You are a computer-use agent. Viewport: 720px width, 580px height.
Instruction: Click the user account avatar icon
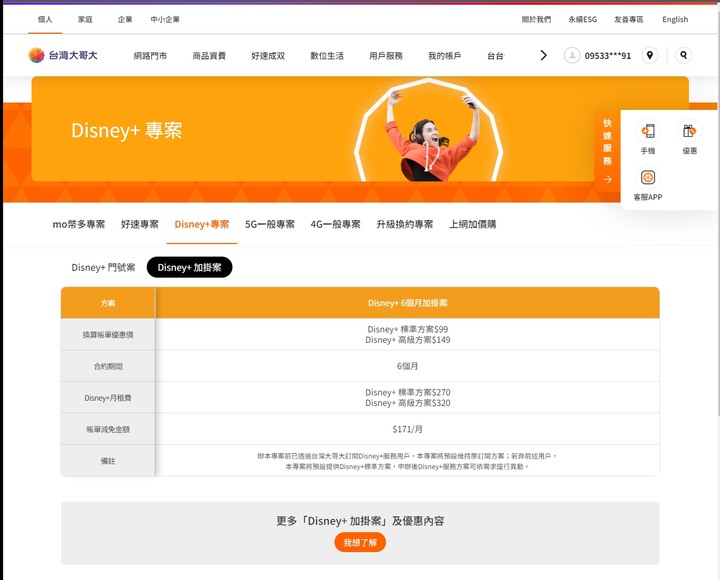point(572,56)
